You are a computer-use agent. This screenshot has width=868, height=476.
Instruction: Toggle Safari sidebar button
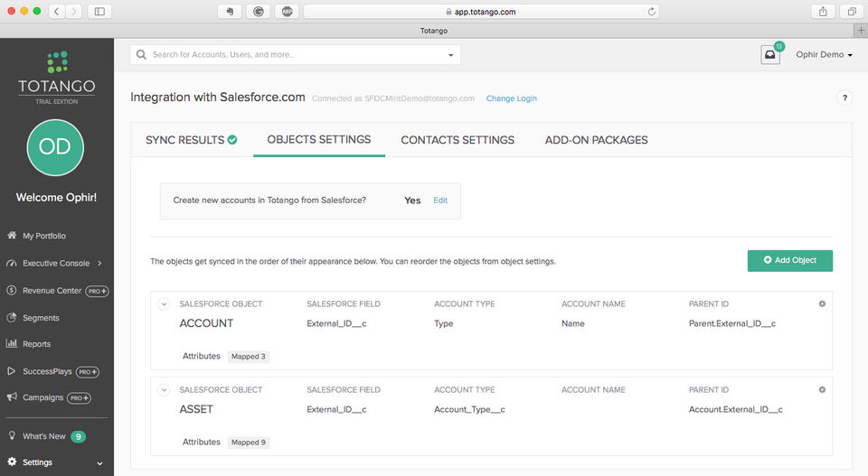[x=99, y=11]
